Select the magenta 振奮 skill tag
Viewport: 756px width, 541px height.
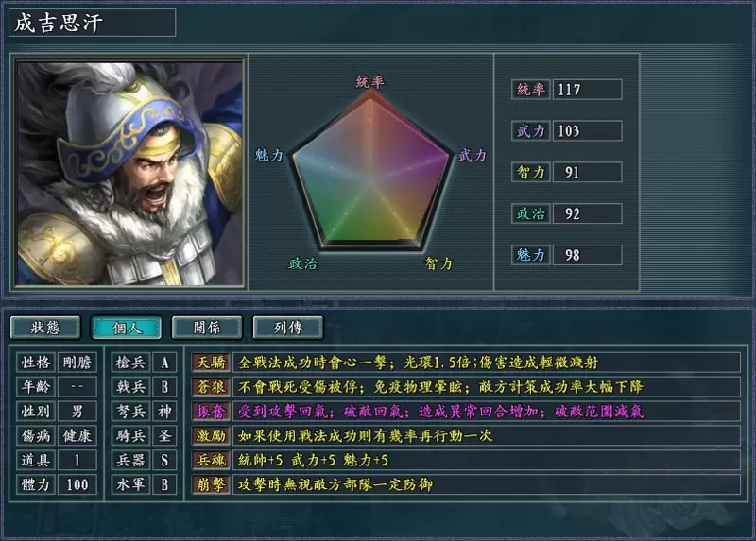pyautogui.click(x=211, y=412)
